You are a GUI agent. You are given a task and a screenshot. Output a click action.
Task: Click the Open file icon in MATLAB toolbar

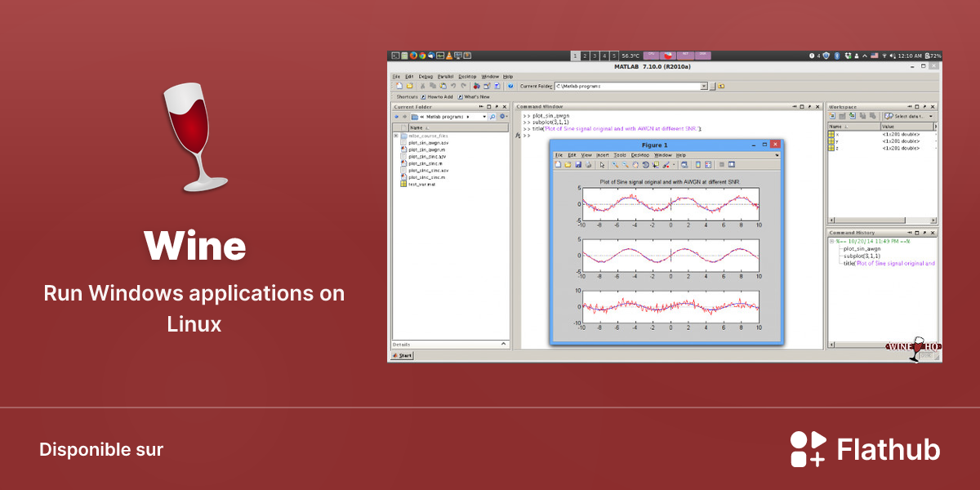pyautogui.click(x=410, y=86)
